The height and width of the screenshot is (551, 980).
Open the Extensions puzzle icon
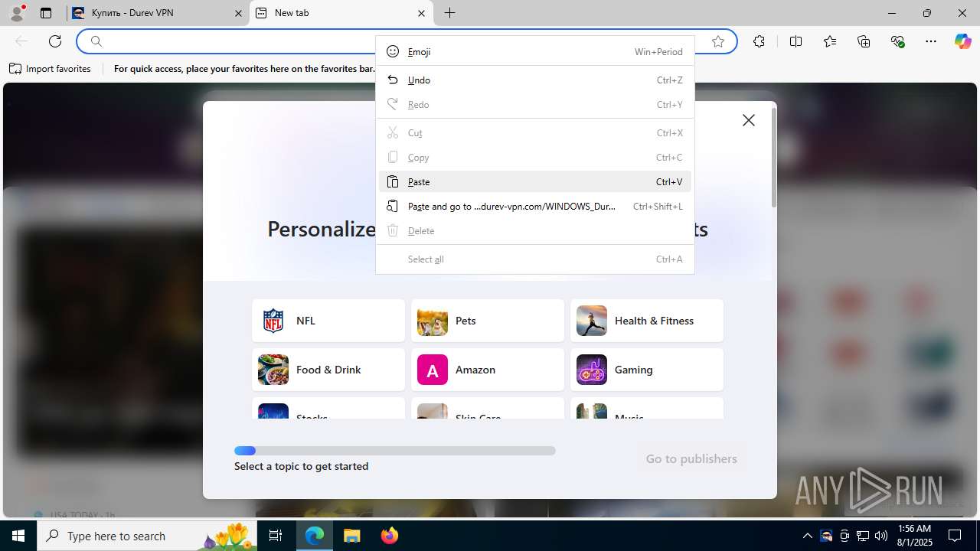pos(759,41)
